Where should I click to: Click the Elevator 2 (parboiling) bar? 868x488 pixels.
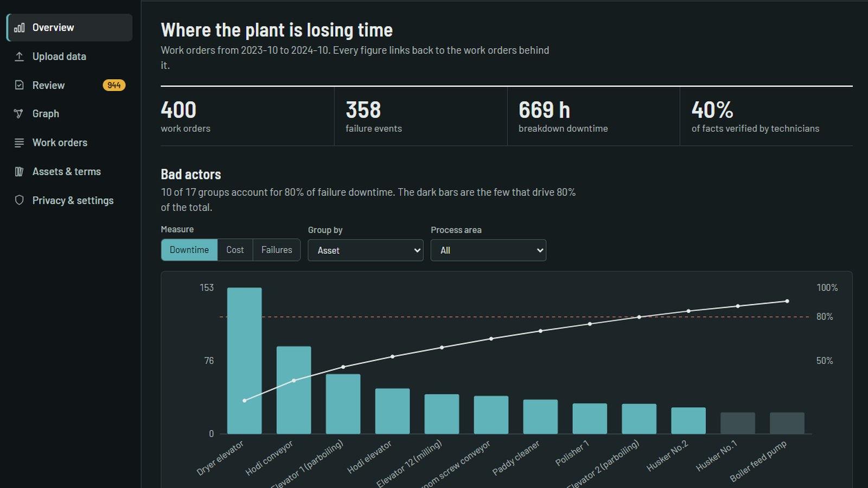[639, 419]
